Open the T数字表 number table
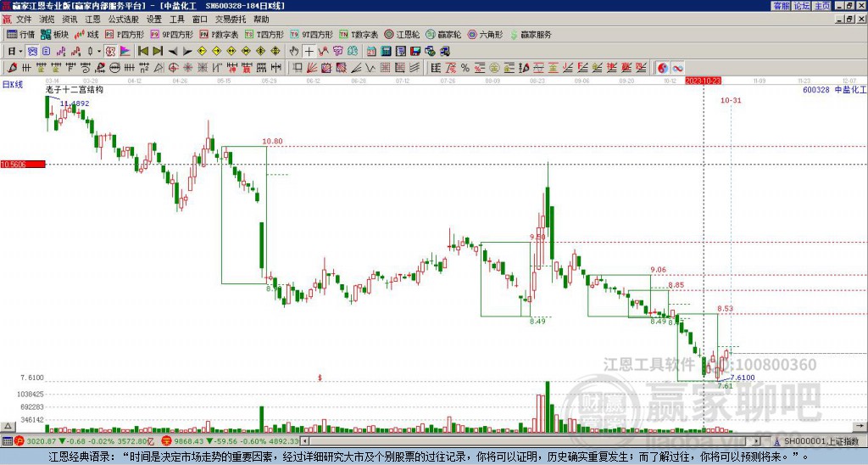 [x=359, y=34]
